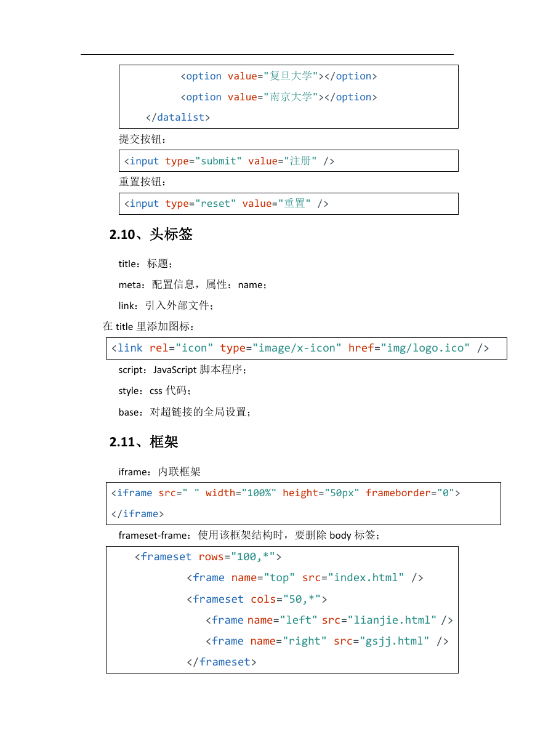Click the heading 2.10、头标签
The width and height of the screenshot is (535, 756).
coord(151,235)
